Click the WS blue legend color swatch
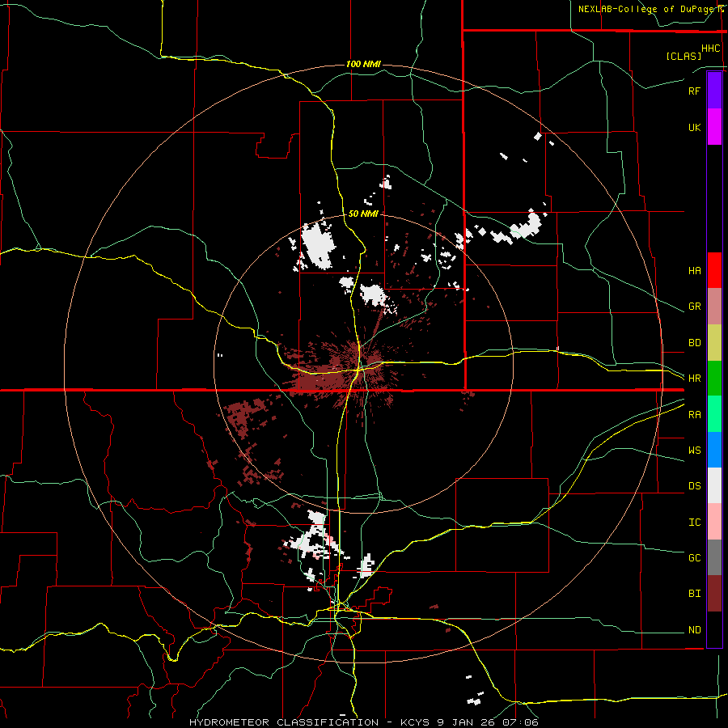This screenshot has width=728, height=728. [x=714, y=450]
